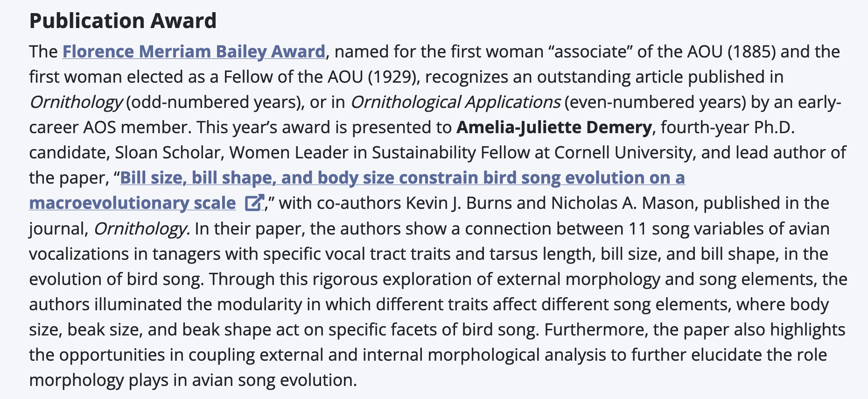
Task: Click the external link icon after 'macroevolutionary scale'
Action: point(254,203)
